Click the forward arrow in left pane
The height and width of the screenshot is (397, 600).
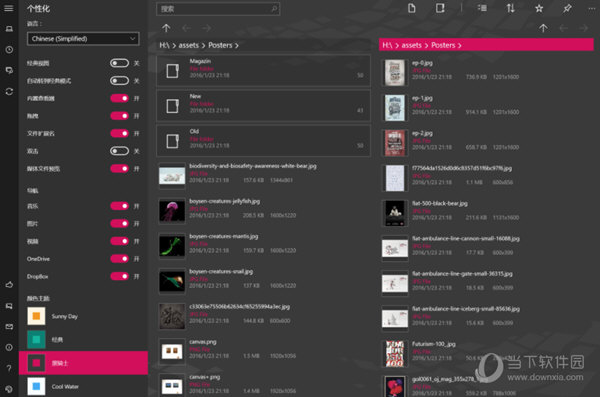206,28
